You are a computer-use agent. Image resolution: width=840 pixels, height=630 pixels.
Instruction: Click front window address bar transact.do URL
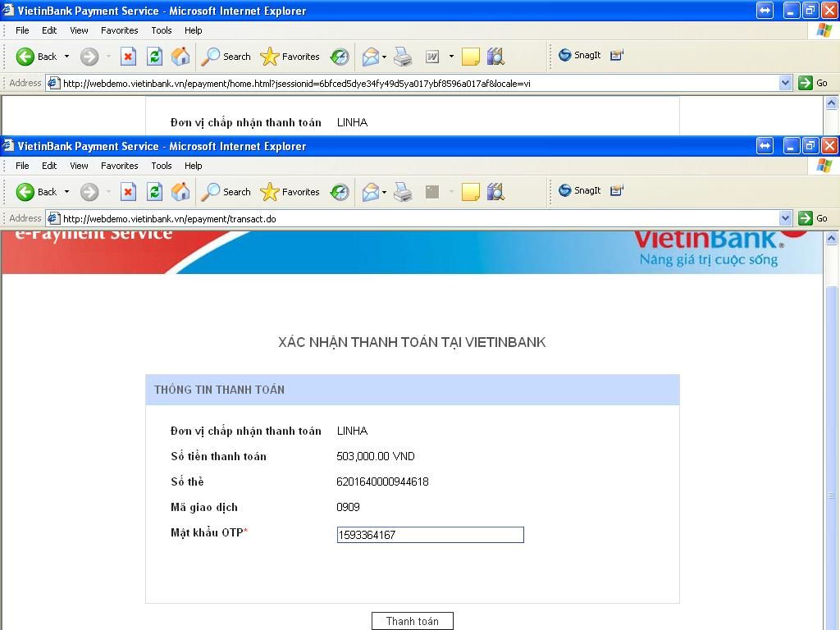click(170, 218)
